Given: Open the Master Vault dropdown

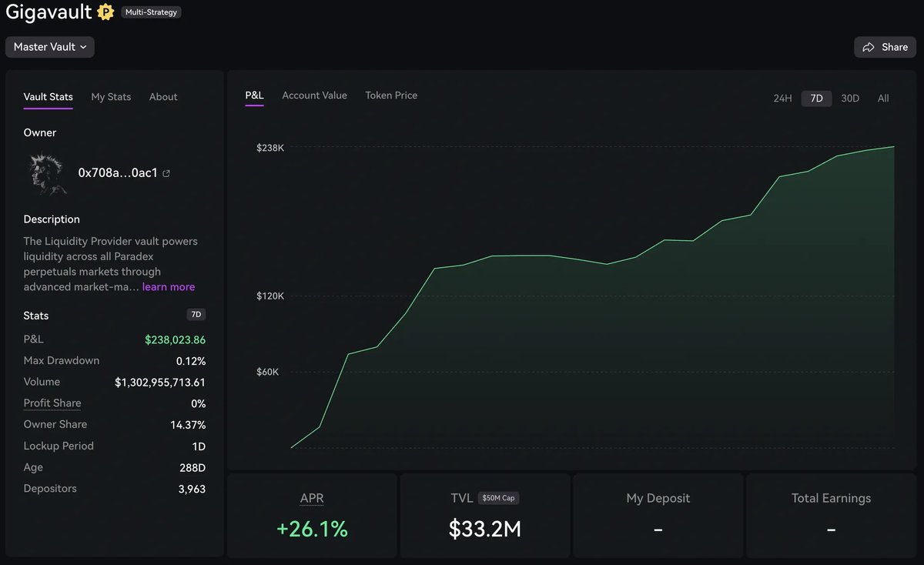Looking at the screenshot, I should click(x=50, y=47).
